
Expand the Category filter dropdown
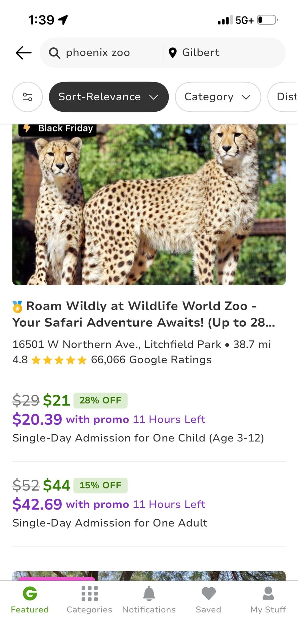tap(218, 97)
